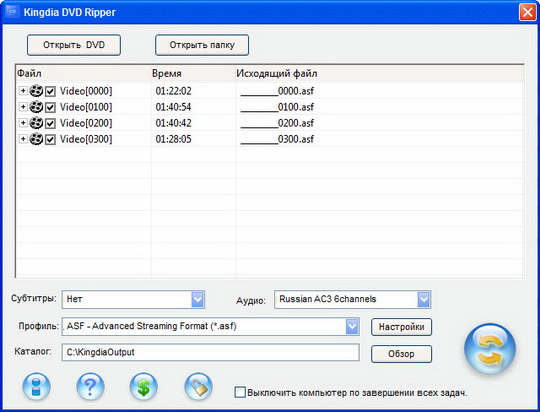Enable shutdown computer after all tasks checkbox
540x412 pixels.
coord(240,392)
